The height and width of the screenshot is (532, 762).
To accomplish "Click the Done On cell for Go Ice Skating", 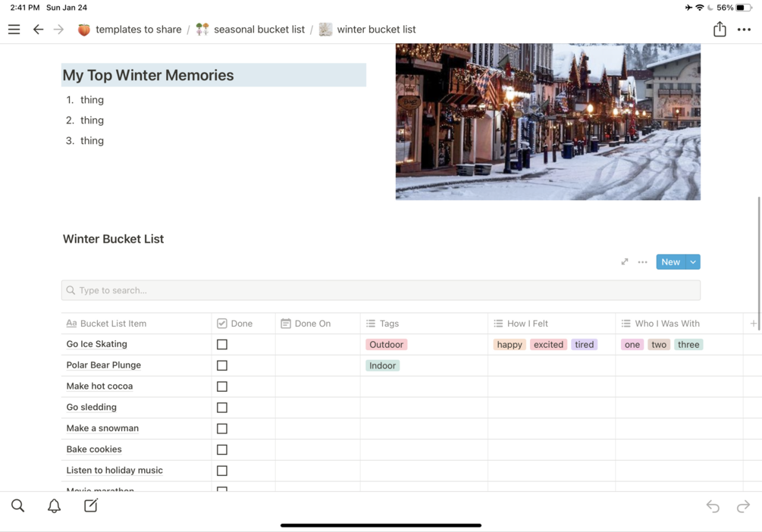I will 318,345.
